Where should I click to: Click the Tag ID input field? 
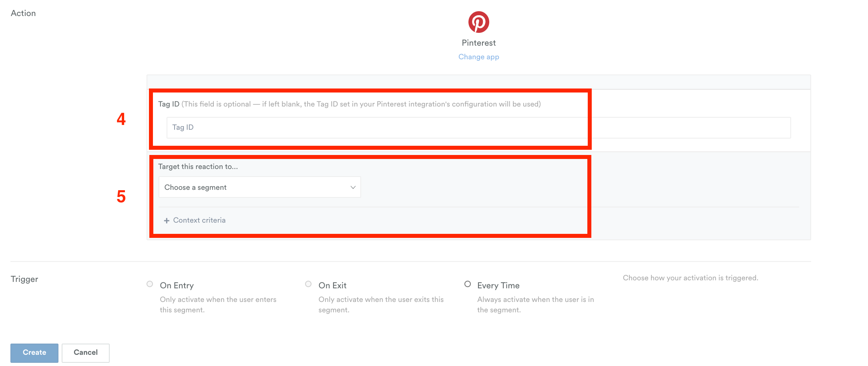478,128
